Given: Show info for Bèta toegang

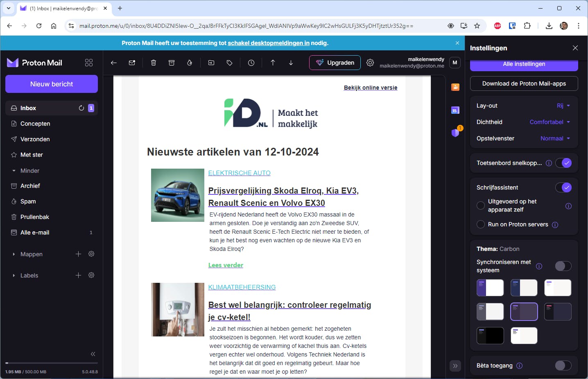Looking at the screenshot, I should pos(519,365).
